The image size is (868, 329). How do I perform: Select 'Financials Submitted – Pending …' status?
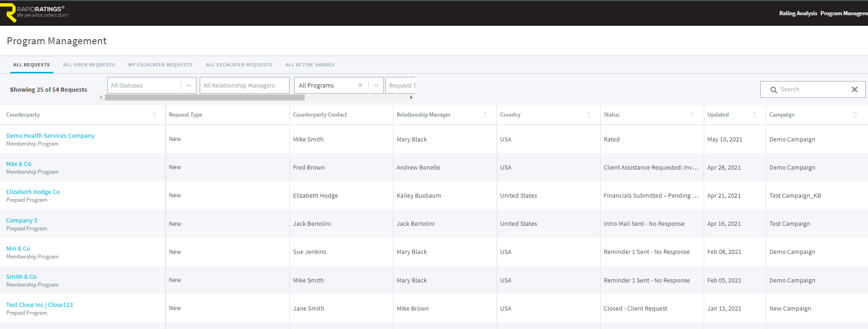pyautogui.click(x=651, y=196)
